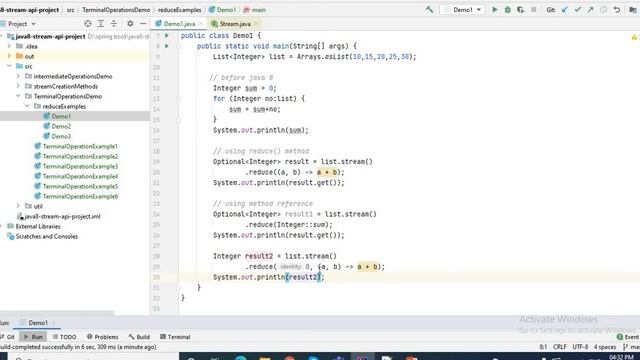Click UTF-8 encoding in status bar
This screenshot has height=360, width=640.
click(580, 347)
